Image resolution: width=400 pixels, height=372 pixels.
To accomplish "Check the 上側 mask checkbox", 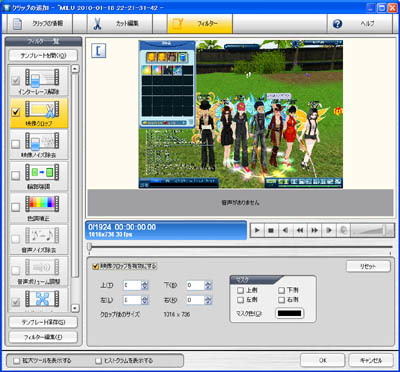I will pyautogui.click(x=240, y=290).
